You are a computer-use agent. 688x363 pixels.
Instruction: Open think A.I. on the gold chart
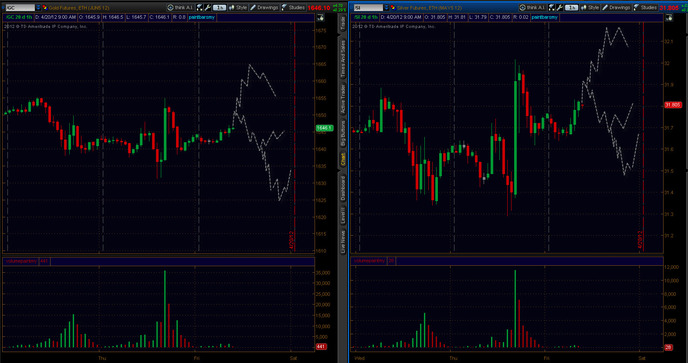coord(180,7)
